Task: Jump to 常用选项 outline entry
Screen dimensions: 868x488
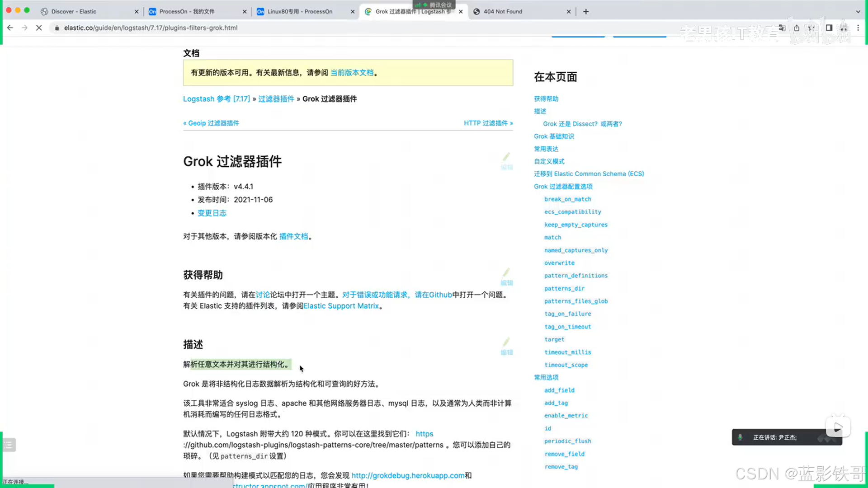Action: pyautogui.click(x=546, y=377)
